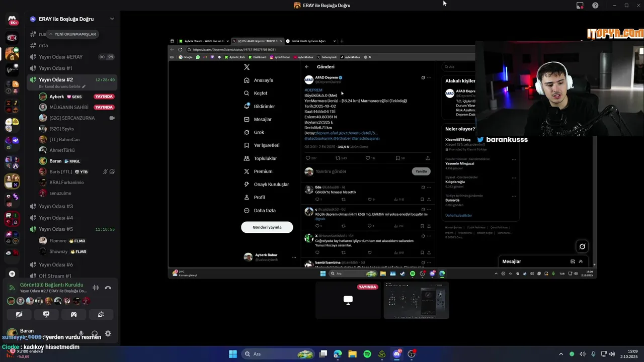Turn on camera in voice panel
Image resolution: width=644 pixels, height=362 pixels.
point(19,314)
